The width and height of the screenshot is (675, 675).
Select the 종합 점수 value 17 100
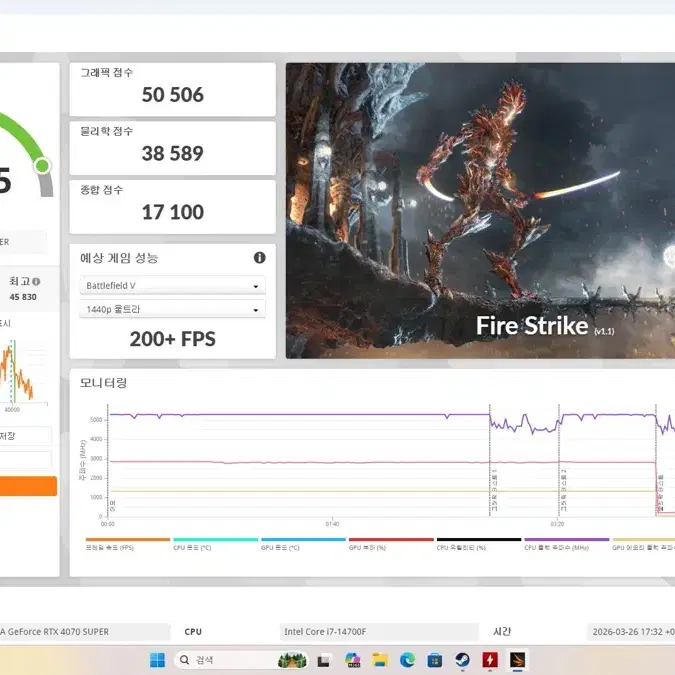pos(173,212)
